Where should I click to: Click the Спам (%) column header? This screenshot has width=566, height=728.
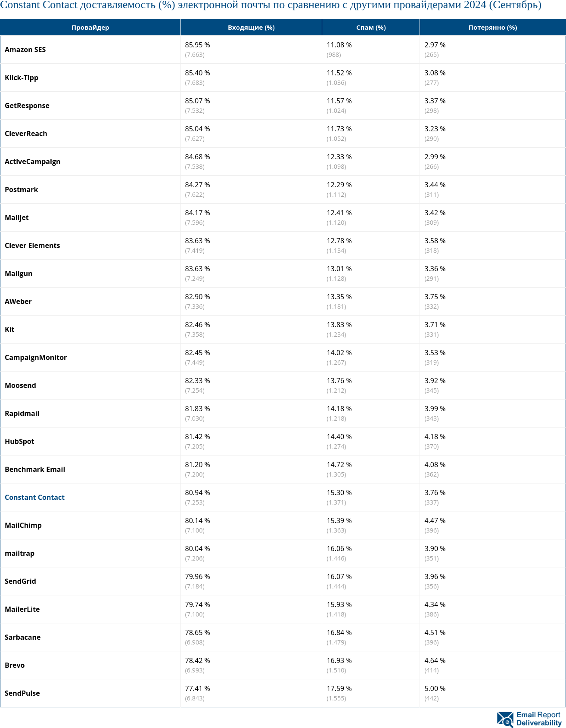371,28
